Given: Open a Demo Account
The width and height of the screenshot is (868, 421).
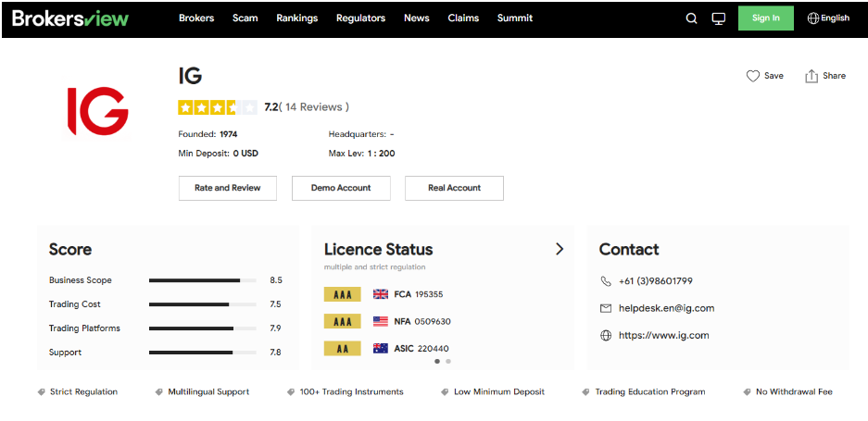Looking at the screenshot, I should pyautogui.click(x=341, y=188).
